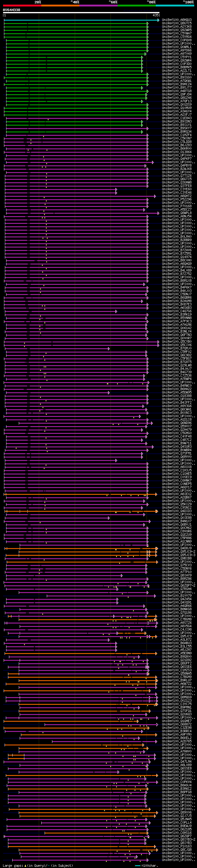Click UniRef100_C8VUR6 label

[x=177, y=531]
